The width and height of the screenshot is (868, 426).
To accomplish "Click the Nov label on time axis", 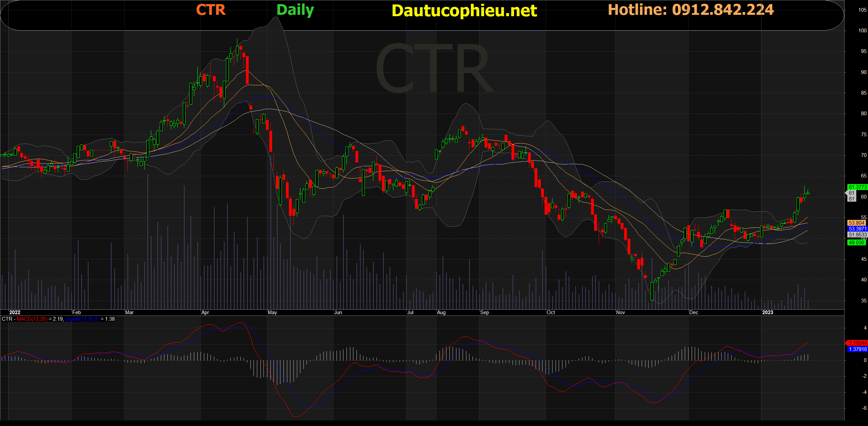I will tap(620, 312).
